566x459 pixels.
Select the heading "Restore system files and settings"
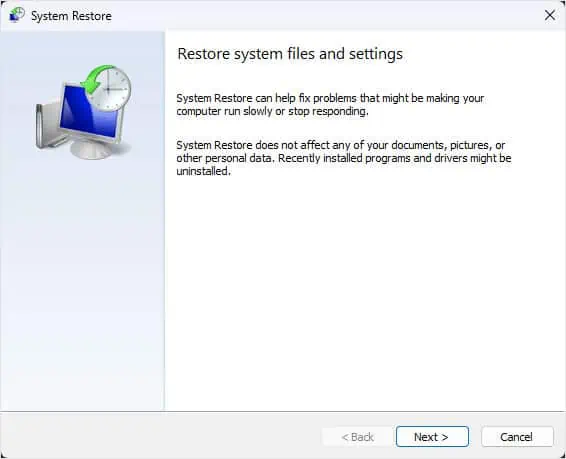coord(290,54)
